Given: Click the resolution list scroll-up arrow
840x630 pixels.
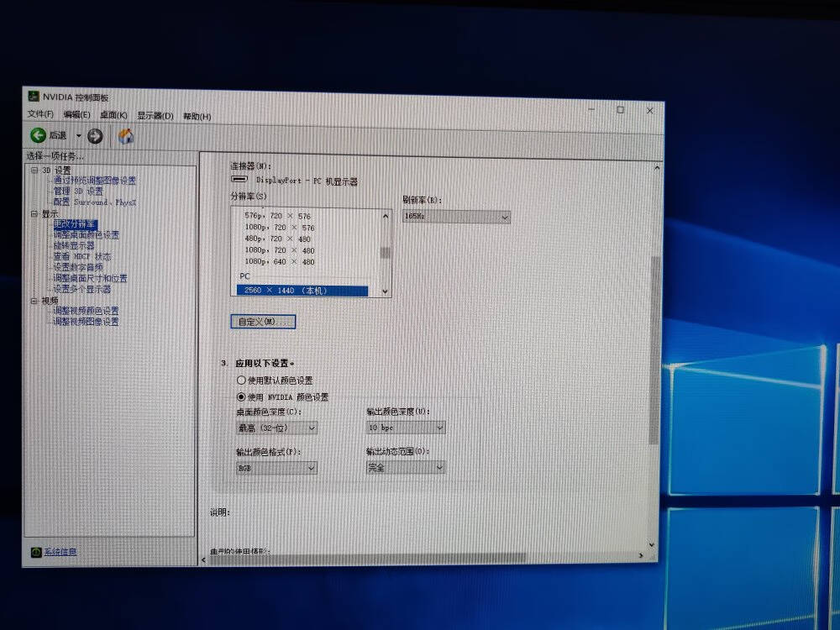Looking at the screenshot, I should coord(386,216).
